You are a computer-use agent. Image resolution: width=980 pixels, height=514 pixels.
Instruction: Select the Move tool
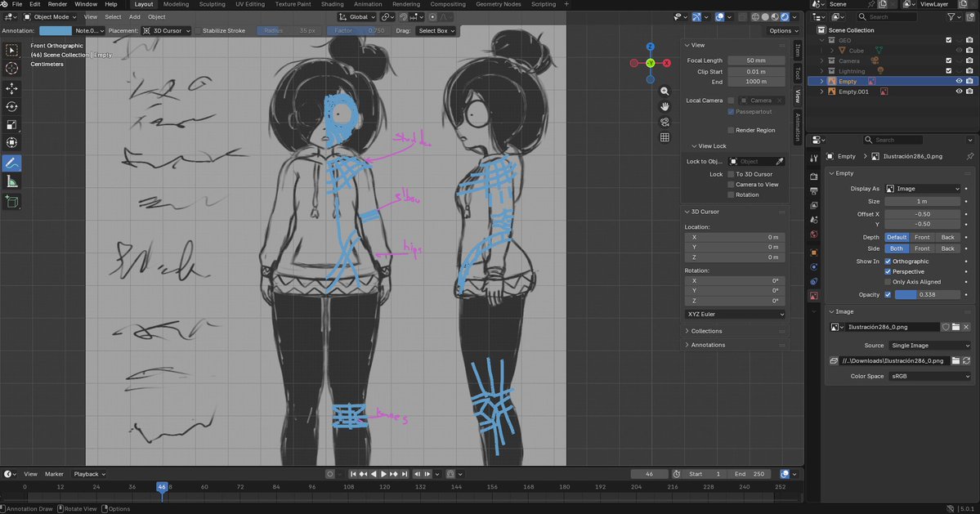tap(12, 89)
